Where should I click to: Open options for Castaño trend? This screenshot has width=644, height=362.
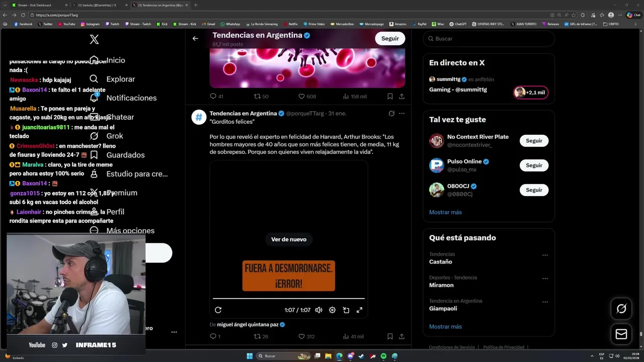coord(545,255)
